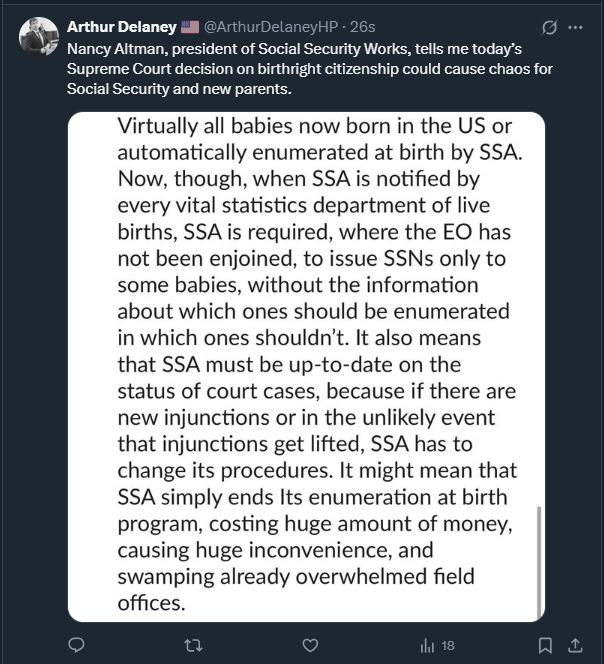The width and height of the screenshot is (604, 664).
Task: Click the 'Social Security and new parents.' tweet line
Action: (x=179, y=89)
